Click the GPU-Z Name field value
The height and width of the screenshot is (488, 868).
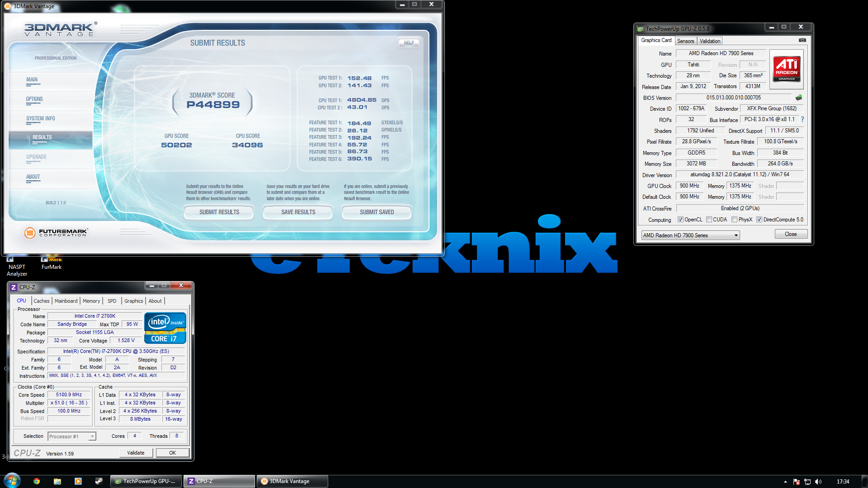point(721,53)
